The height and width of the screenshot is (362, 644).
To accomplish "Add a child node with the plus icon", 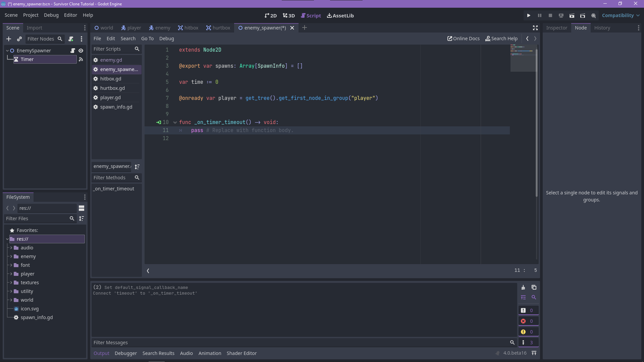I will (9, 39).
